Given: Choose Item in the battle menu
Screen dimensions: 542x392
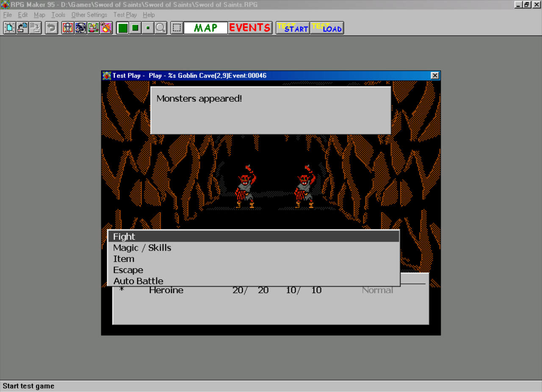Looking at the screenshot, I should coord(254,259).
